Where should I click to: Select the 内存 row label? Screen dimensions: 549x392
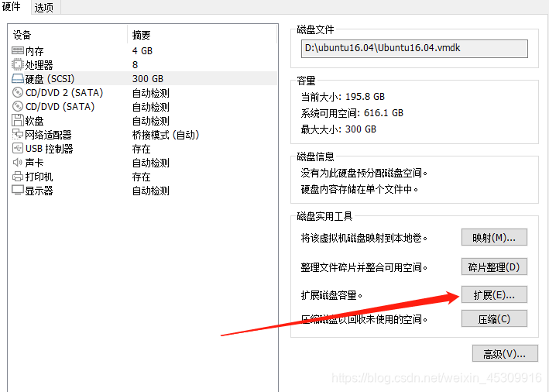[34, 51]
